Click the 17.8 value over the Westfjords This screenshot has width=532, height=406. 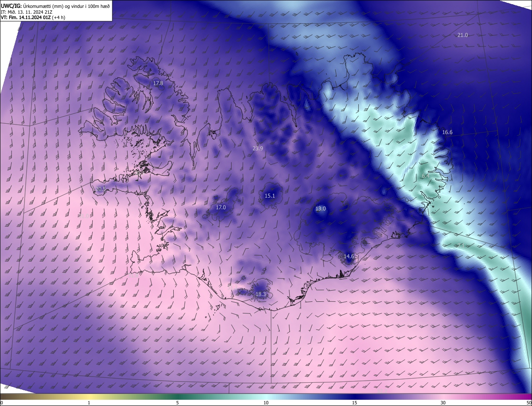pyautogui.click(x=158, y=83)
